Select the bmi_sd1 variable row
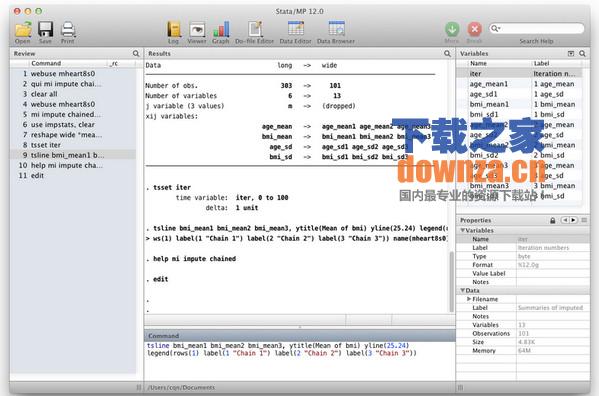This screenshot has height=396, width=599. 520,115
